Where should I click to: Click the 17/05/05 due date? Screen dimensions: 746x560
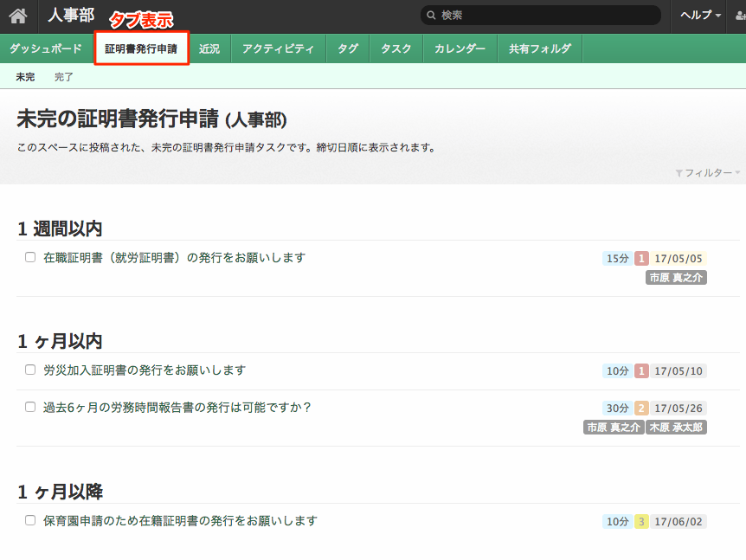pos(678,258)
